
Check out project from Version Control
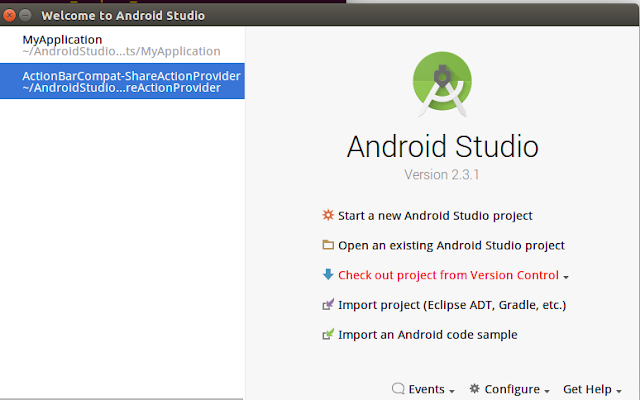point(448,275)
